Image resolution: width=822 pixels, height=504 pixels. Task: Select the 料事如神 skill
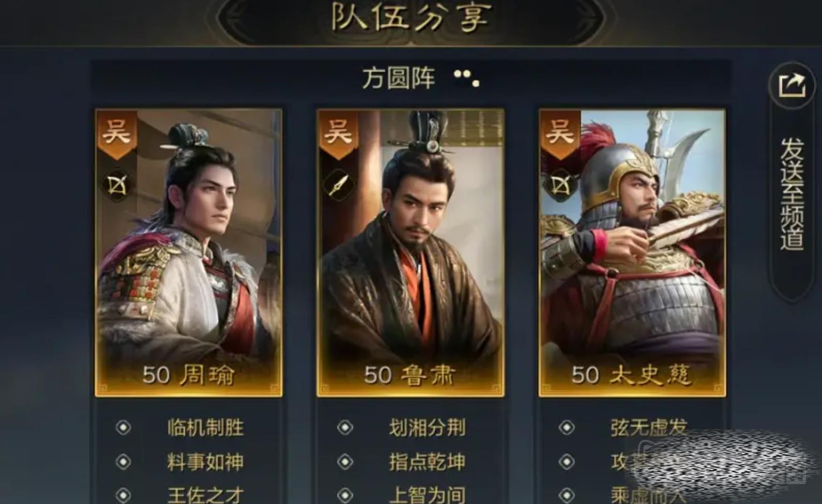click(205, 462)
